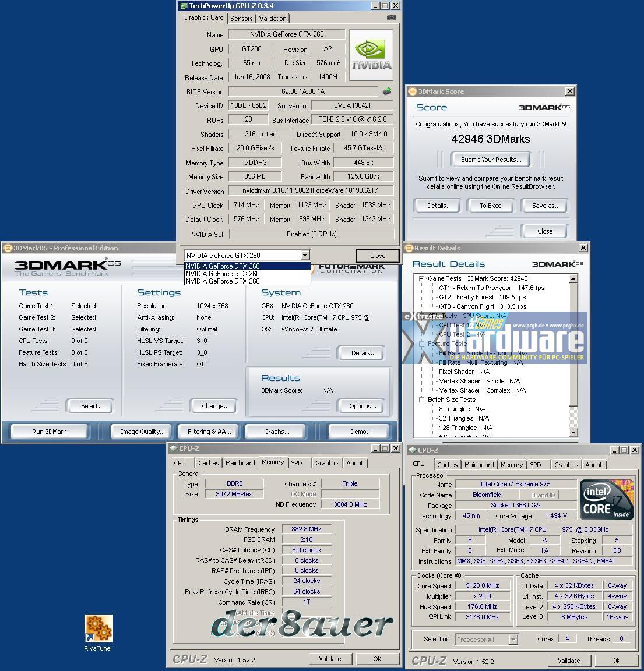The width and height of the screenshot is (644, 671).
Task: Collapse the Batch Size Tests tree node
Action: (421, 400)
